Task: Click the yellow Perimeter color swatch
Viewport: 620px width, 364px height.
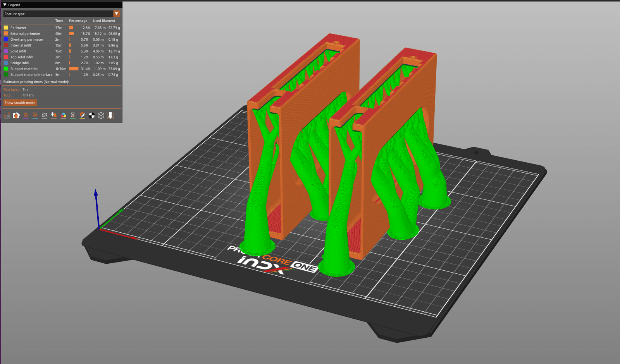Action: (6, 27)
